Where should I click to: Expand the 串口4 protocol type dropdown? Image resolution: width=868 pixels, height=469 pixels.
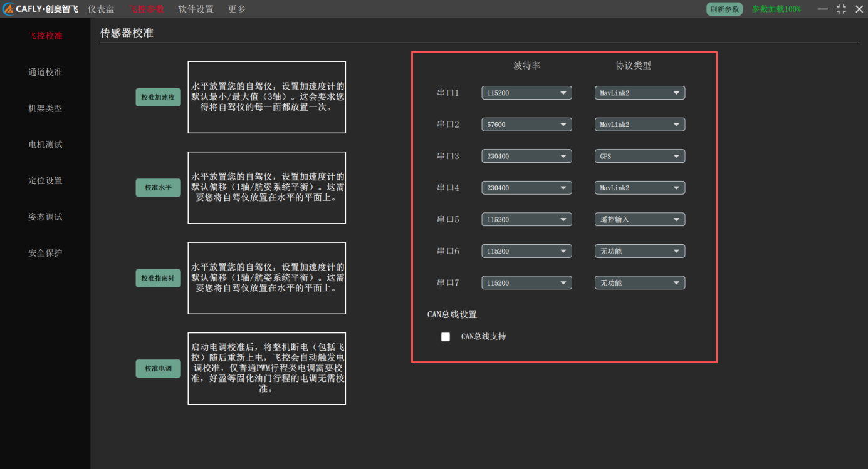pos(640,188)
